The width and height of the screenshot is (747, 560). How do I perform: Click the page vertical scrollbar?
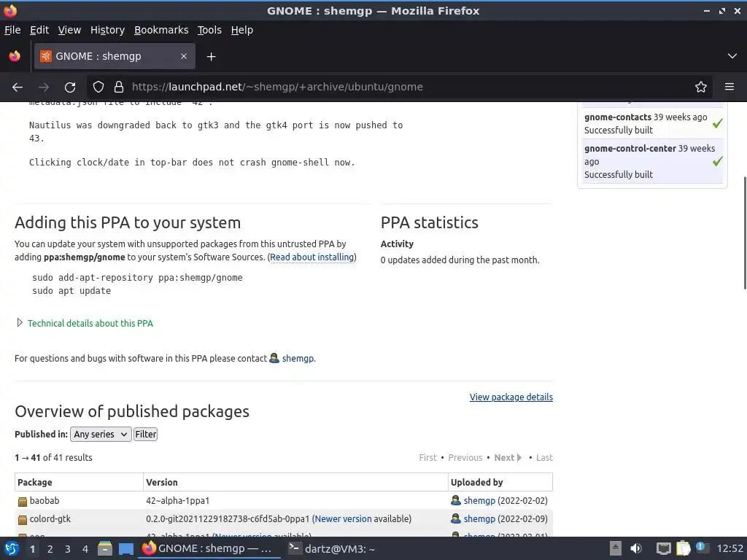[745, 233]
